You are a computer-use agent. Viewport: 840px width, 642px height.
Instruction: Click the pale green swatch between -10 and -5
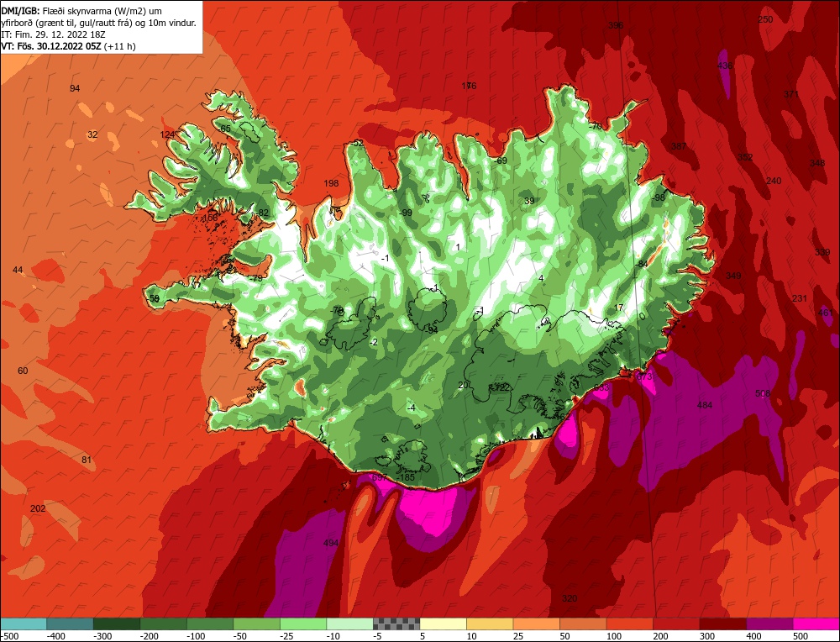click(349, 624)
